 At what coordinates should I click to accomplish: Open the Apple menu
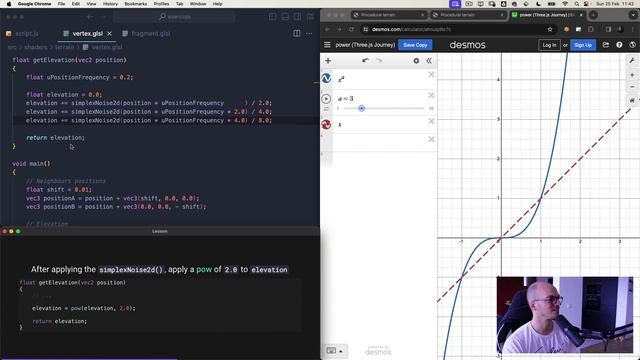coord(9,4)
